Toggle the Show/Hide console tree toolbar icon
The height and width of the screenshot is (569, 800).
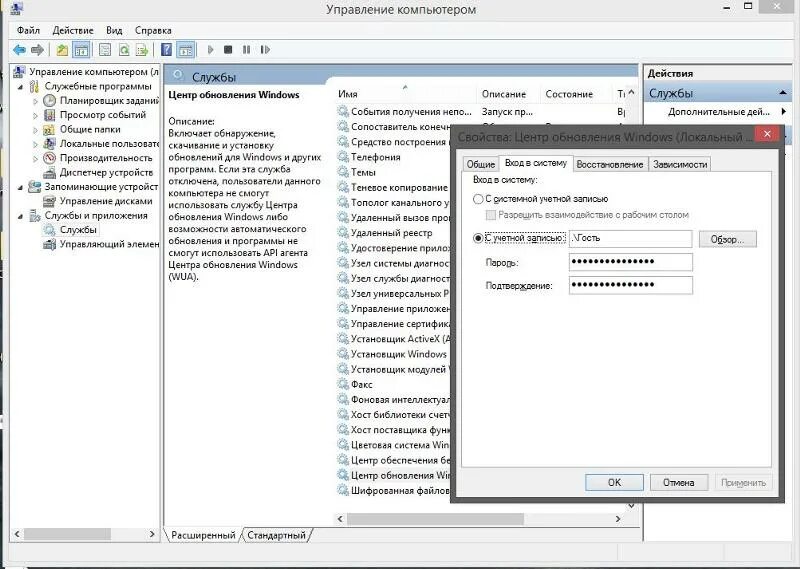81,50
